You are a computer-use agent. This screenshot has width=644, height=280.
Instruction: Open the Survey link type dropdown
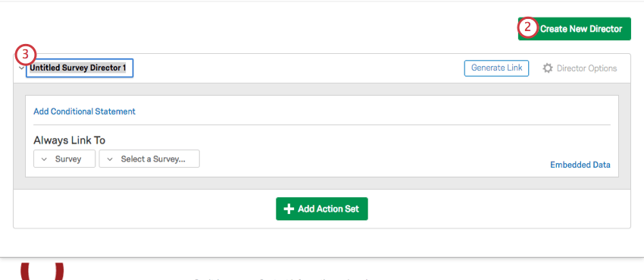(64, 159)
